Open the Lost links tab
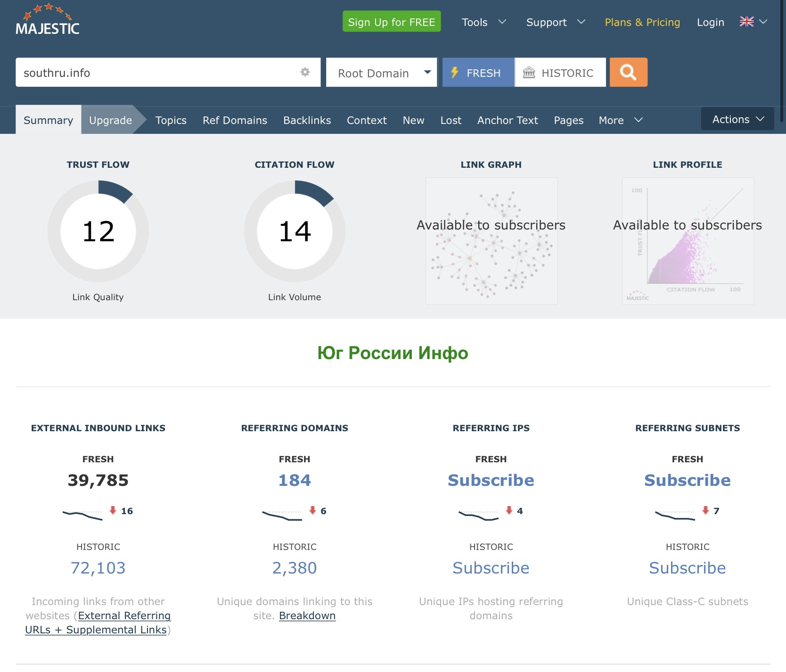This screenshot has height=672, width=786. click(x=450, y=120)
